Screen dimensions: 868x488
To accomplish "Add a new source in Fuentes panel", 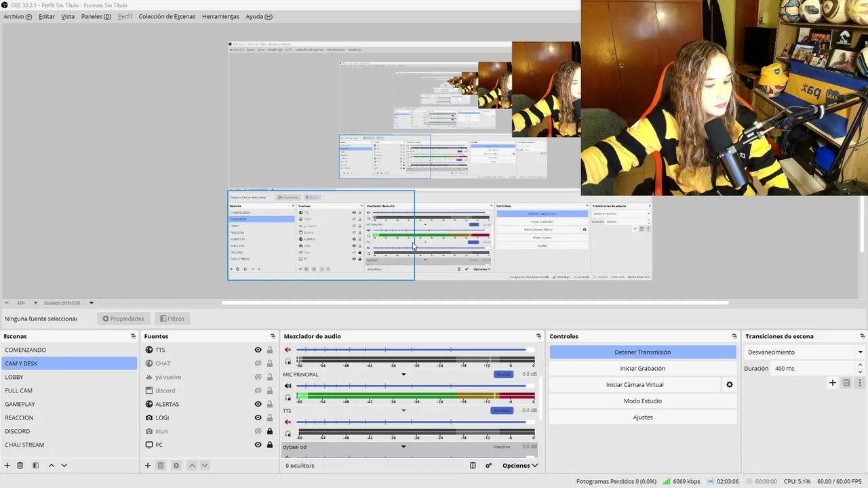I will pyautogui.click(x=147, y=466).
